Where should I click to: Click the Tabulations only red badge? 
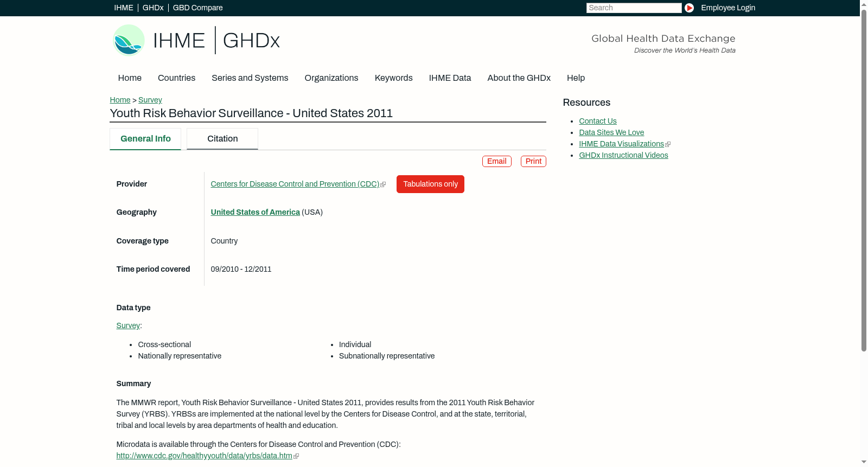(x=430, y=184)
